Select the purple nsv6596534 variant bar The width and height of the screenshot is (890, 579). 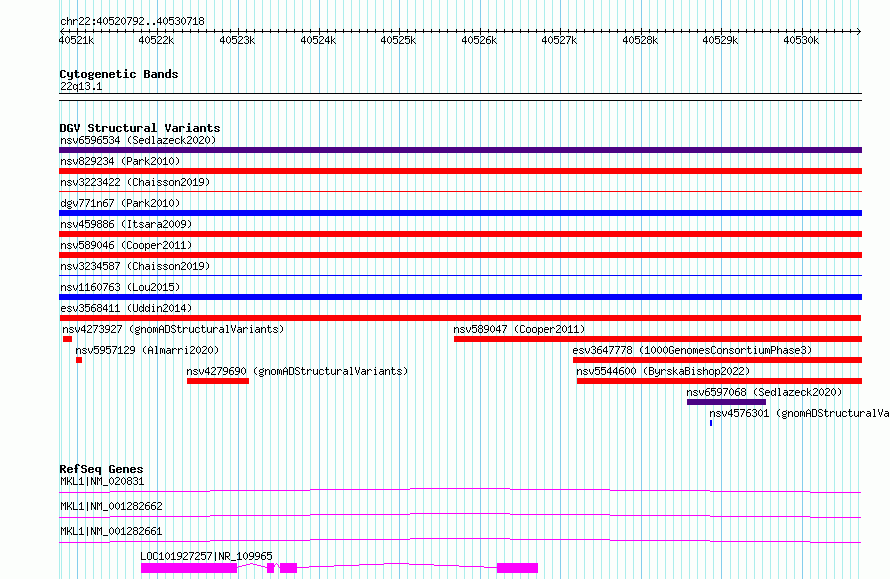pos(460,150)
